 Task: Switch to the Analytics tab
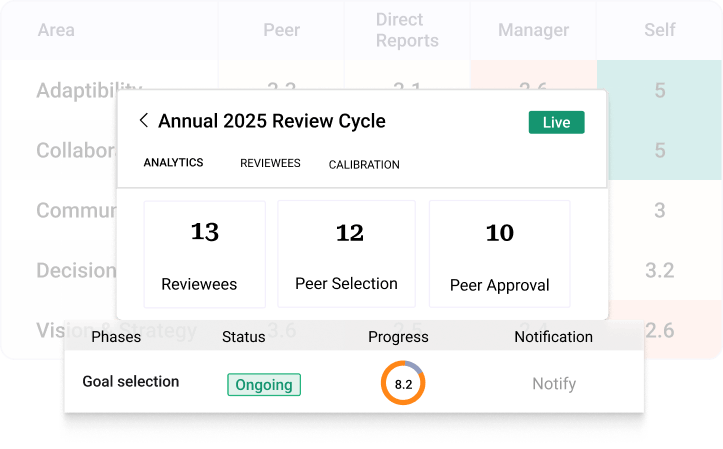(x=173, y=163)
